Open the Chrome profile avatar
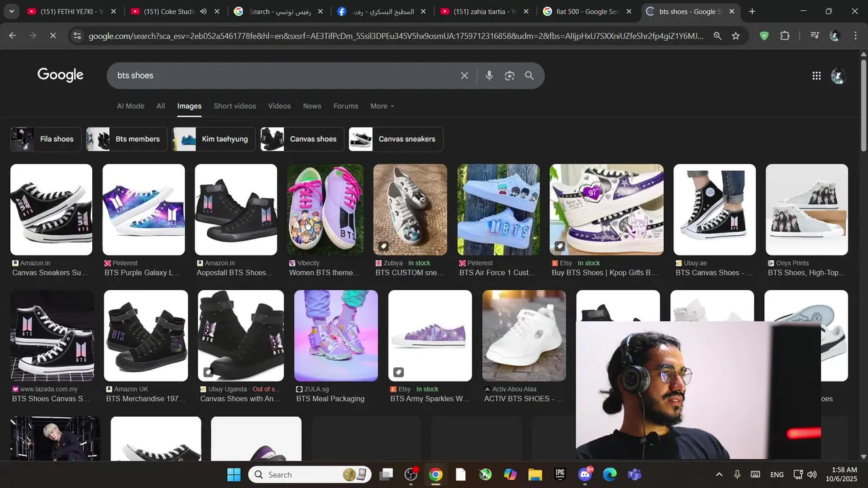This screenshot has width=868, height=488. coord(835,36)
